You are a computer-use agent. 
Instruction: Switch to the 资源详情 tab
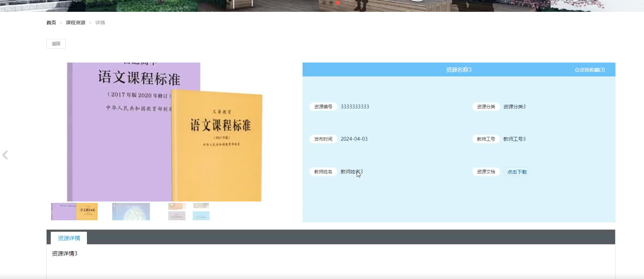(69, 238)
